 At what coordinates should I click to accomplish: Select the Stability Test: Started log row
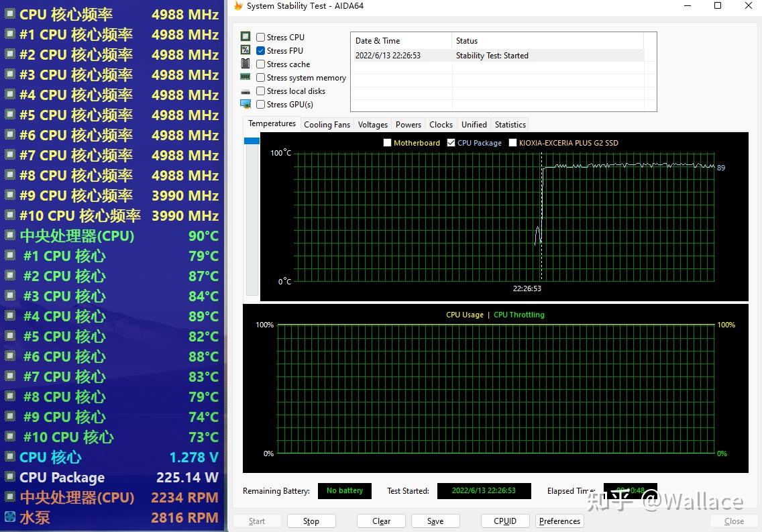pos(498,56)
